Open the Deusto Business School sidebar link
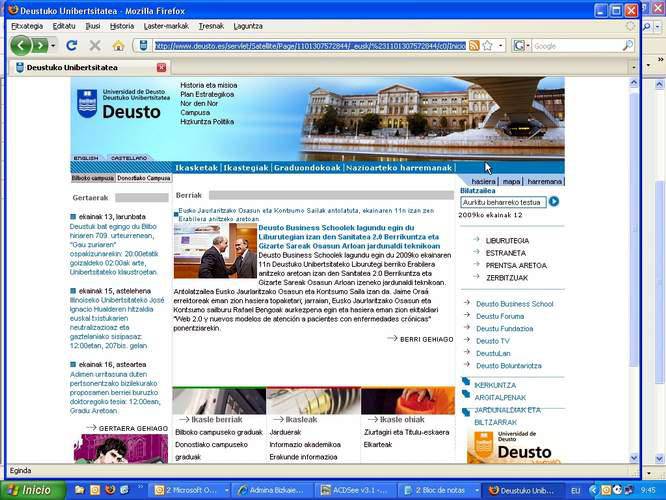Screen dimensions: 666x500 pos(514,304)
